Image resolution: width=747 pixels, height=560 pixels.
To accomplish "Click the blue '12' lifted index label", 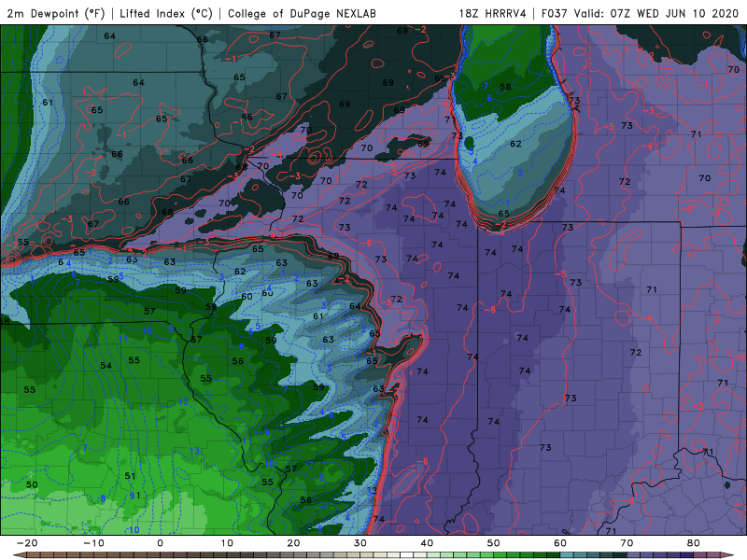I will [x=183, y=401].
